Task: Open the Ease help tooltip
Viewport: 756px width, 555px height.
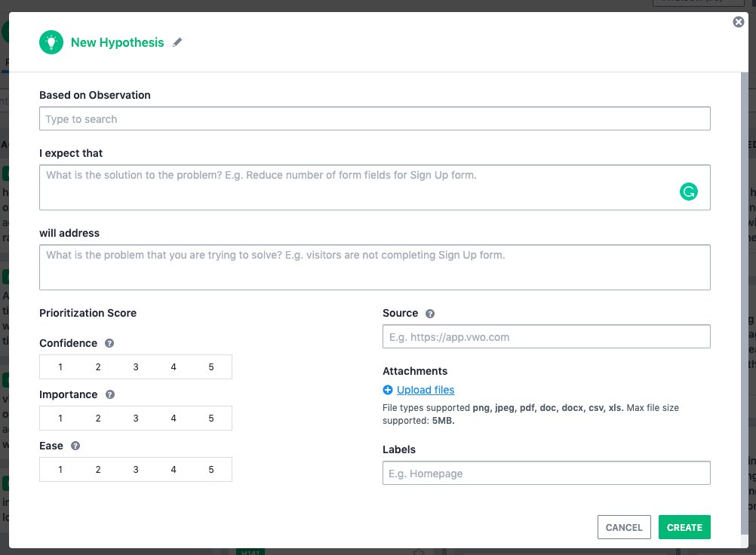Action: (75, 446)
